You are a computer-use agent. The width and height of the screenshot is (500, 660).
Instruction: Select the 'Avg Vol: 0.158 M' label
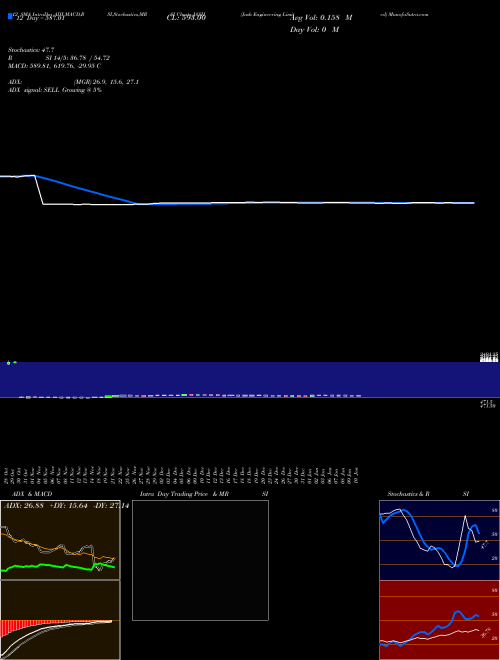point(321,18)
